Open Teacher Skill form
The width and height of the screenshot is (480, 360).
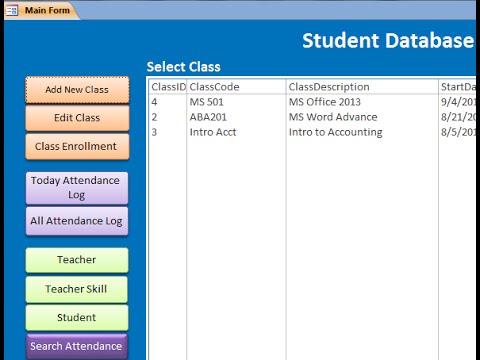tap(77, 289)
